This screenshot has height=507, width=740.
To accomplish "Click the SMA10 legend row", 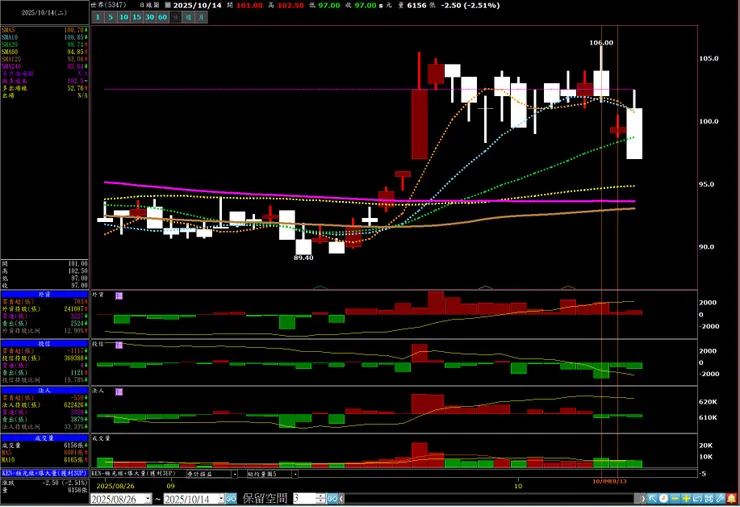I will tap(44, 37).
